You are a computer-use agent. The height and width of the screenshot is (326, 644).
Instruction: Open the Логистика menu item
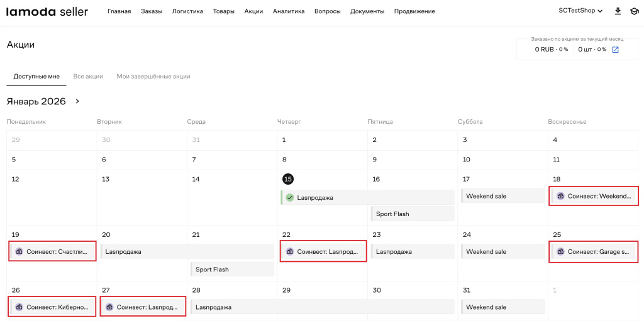(187, 11)
